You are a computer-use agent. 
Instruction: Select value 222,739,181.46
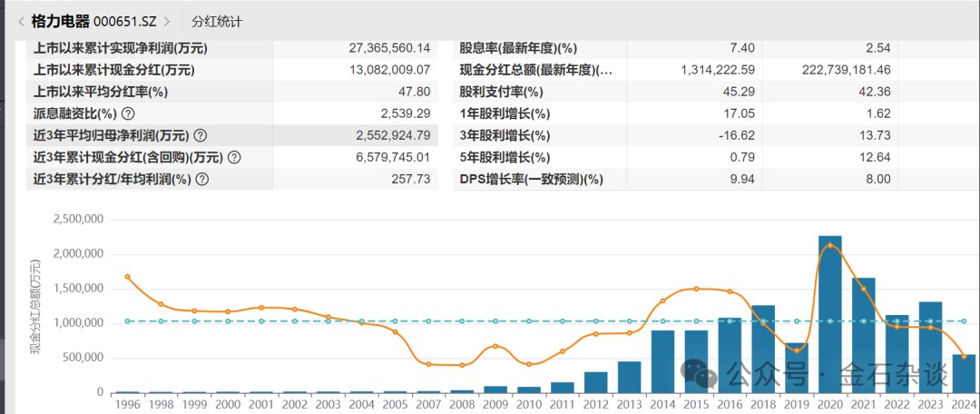(846, 70)
